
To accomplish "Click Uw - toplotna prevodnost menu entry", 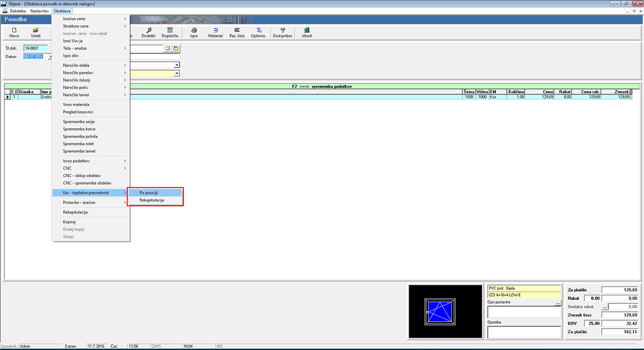I will coord(91,193).
